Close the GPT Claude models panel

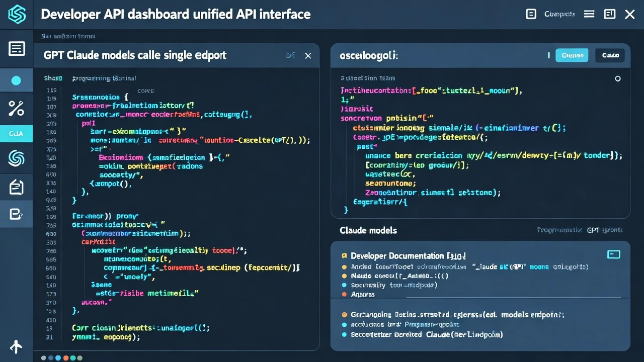[x=308, y=56]
